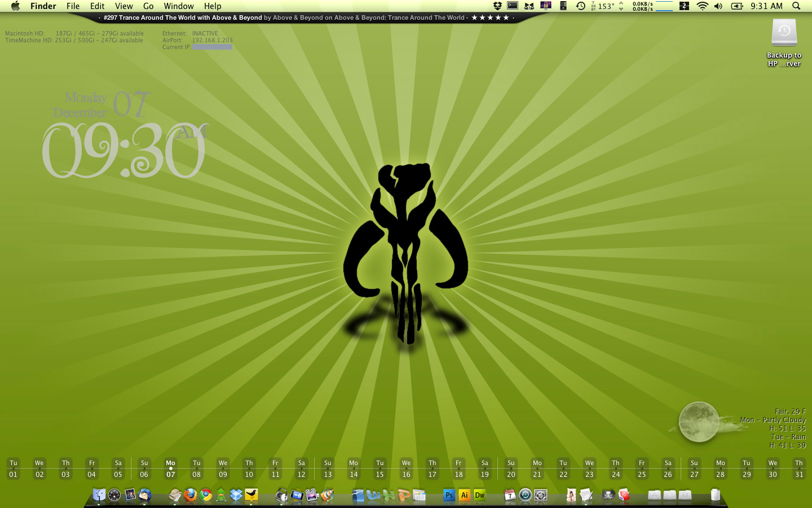The height and width of the screenshot is (508, 812).
Task: Click the Spaces number 2 menu bar icon
Action: point(684,6)
